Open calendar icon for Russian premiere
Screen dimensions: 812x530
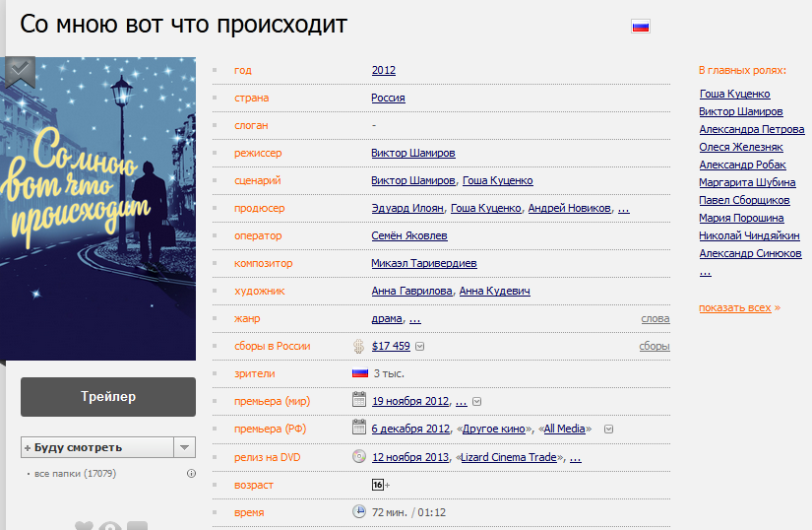coord(359,427)
